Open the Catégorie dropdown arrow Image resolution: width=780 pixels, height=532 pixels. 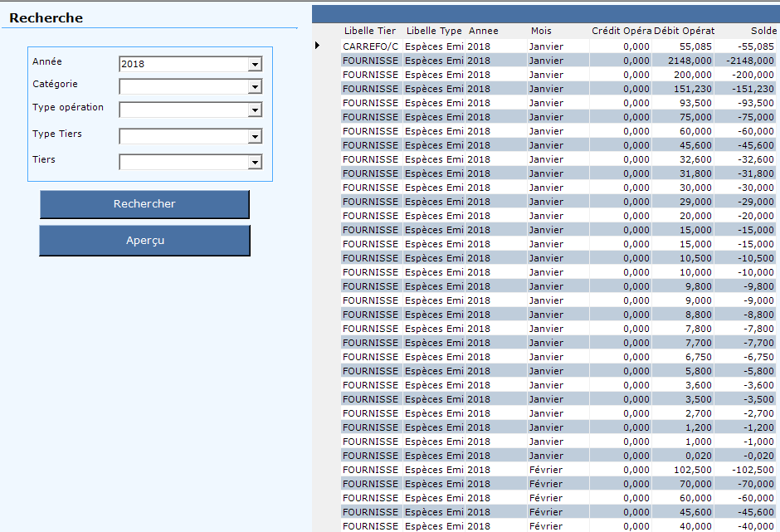[x=255, y=87]
